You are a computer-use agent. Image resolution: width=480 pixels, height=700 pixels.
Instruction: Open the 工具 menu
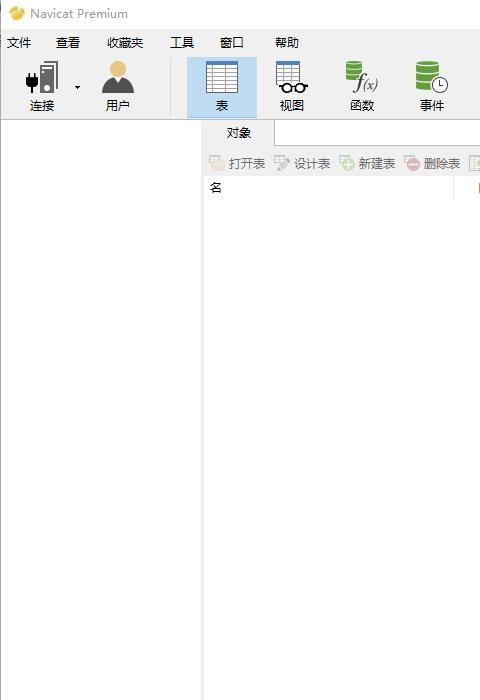pos(182,43)
